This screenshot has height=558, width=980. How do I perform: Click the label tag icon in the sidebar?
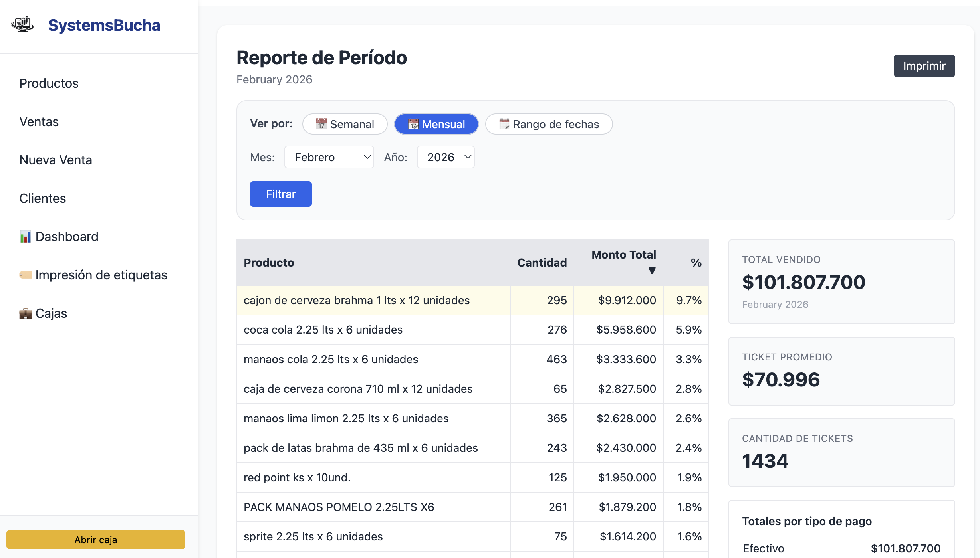[26, 275]
